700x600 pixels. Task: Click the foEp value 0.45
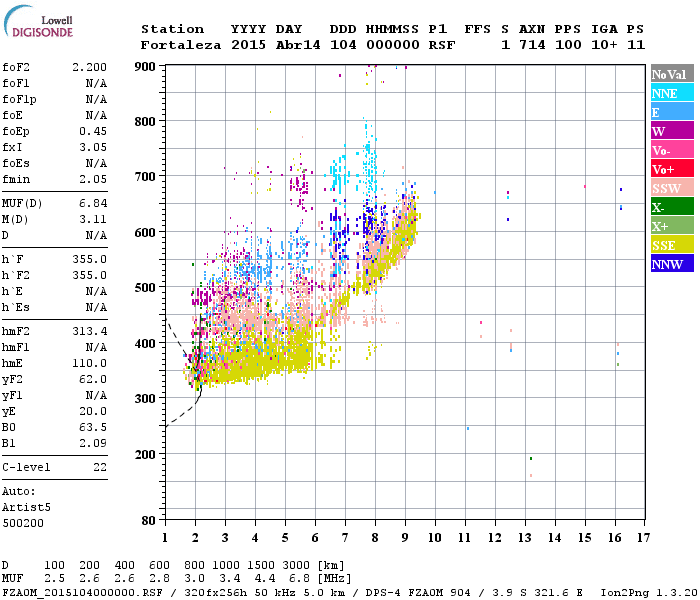pos(93,132)
